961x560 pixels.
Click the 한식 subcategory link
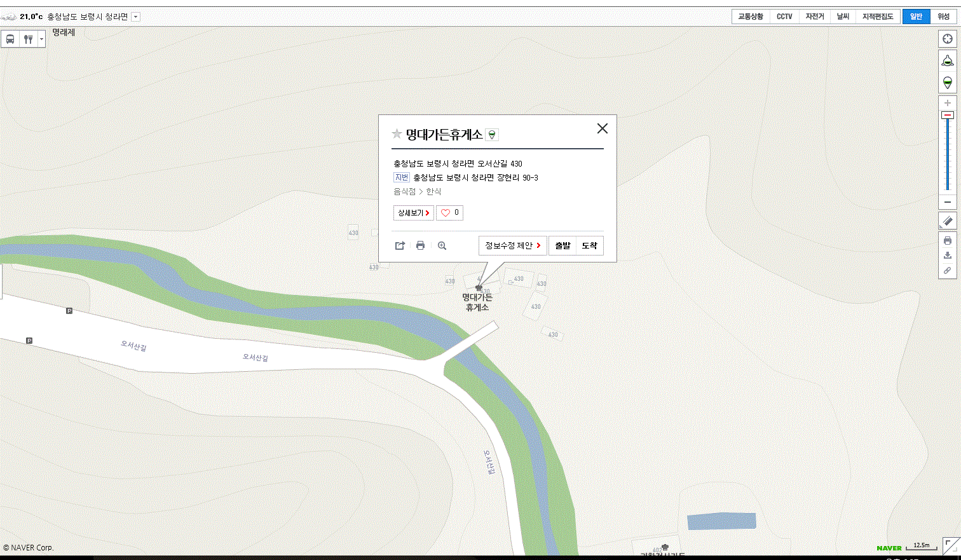tap(433, 191)
